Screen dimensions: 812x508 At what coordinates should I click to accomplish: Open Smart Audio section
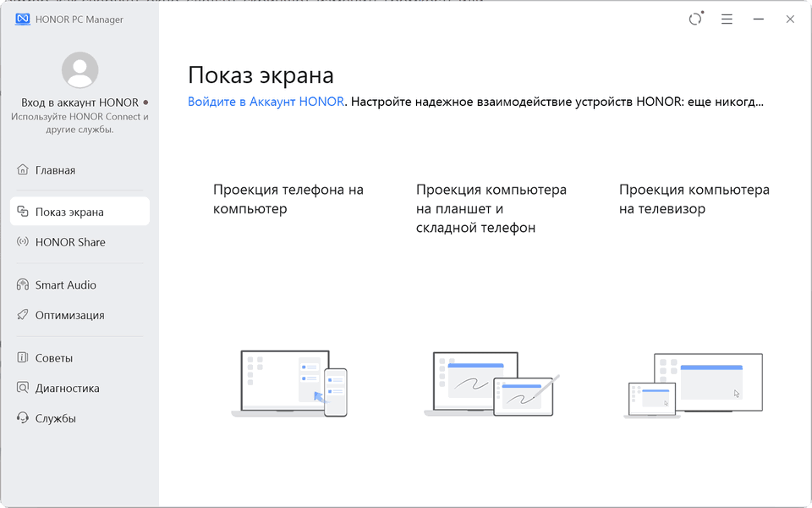pos(80,284)
